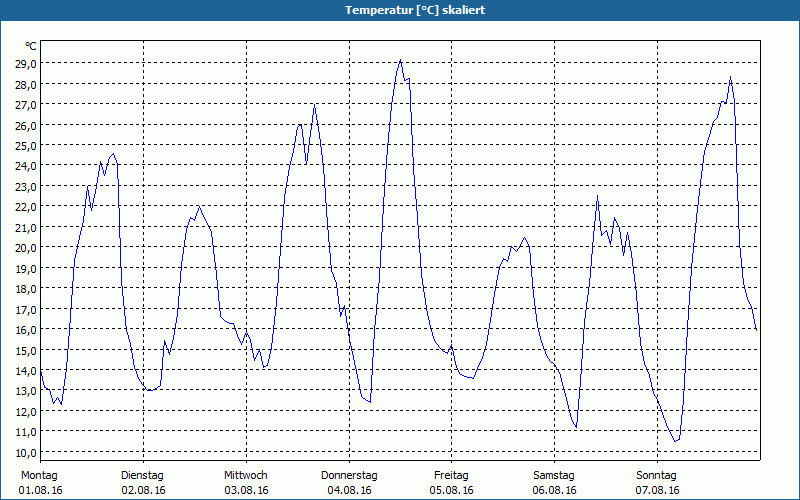Click the Freitag day label
This screenshot has height=500, width=800.
click(451, 476)
